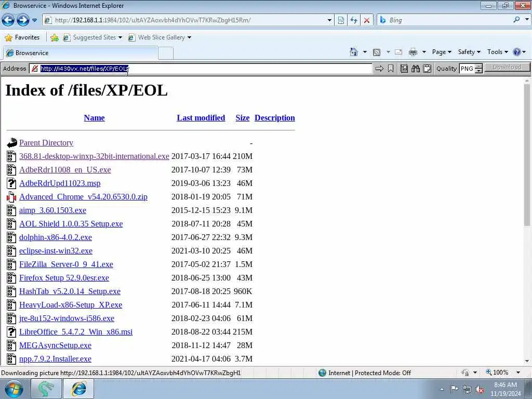
Task: Open the recent pages dropdown beside the Forward button
Action: pos(35,20)
